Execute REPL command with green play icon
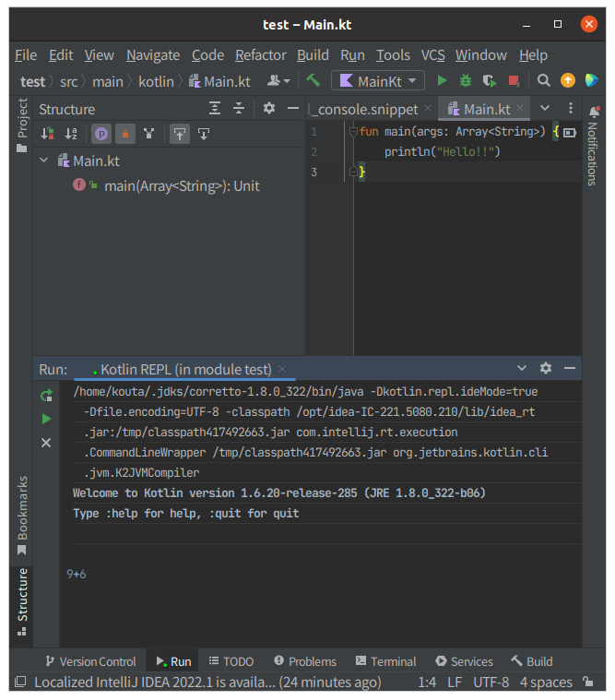The image size is (615, 700). [x=46, y=419]
